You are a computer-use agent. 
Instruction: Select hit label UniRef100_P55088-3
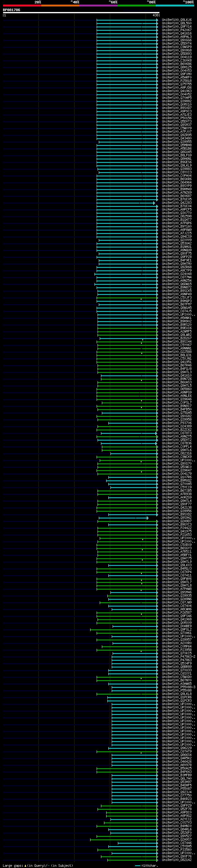pyautogui.click(x=179, y=687)
